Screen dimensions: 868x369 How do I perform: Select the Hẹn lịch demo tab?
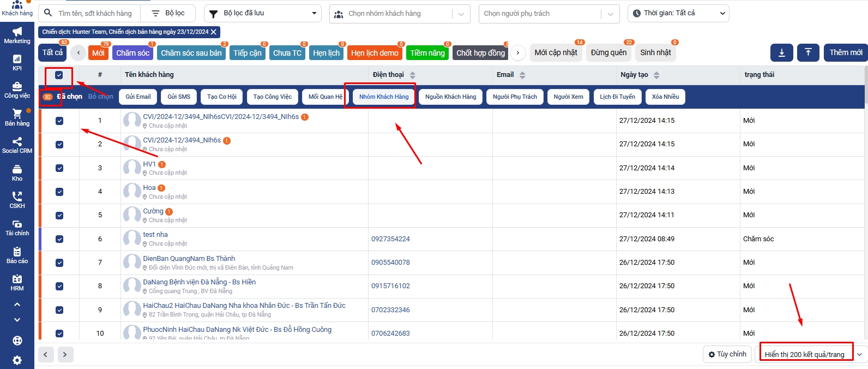(375, 53)
